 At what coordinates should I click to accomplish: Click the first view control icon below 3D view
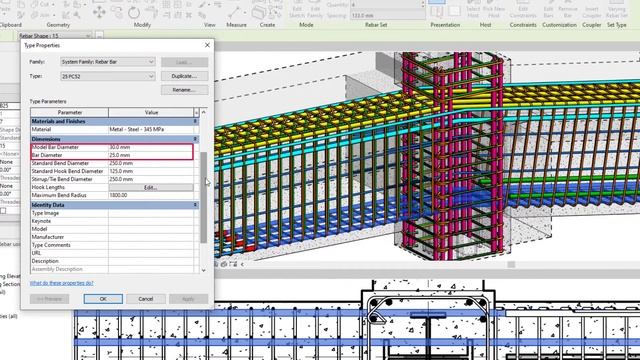[217, 264]
